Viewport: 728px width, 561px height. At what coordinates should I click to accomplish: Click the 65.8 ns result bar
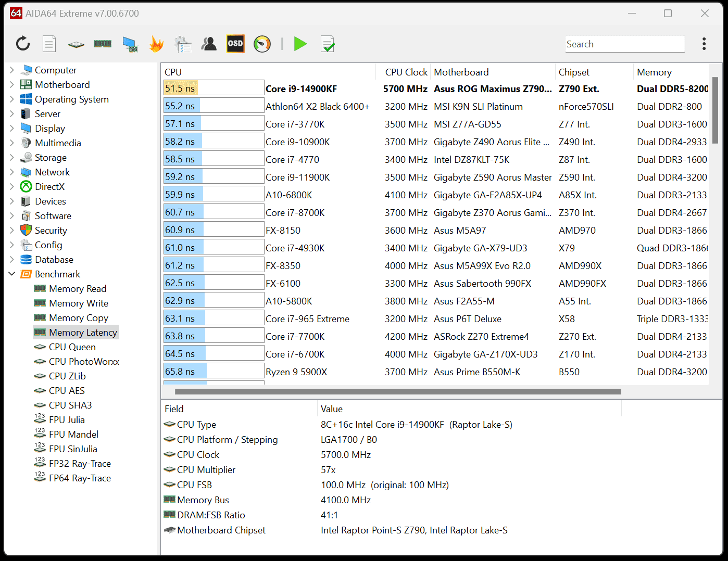(x=214, y=372)
